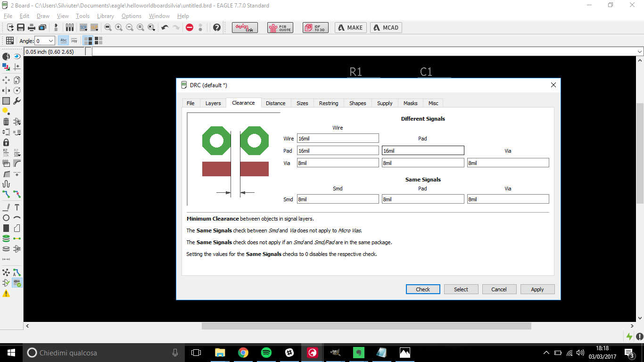
Task: Click the Info tool icon
Action: pyautogui.click(x=6, y=56)
